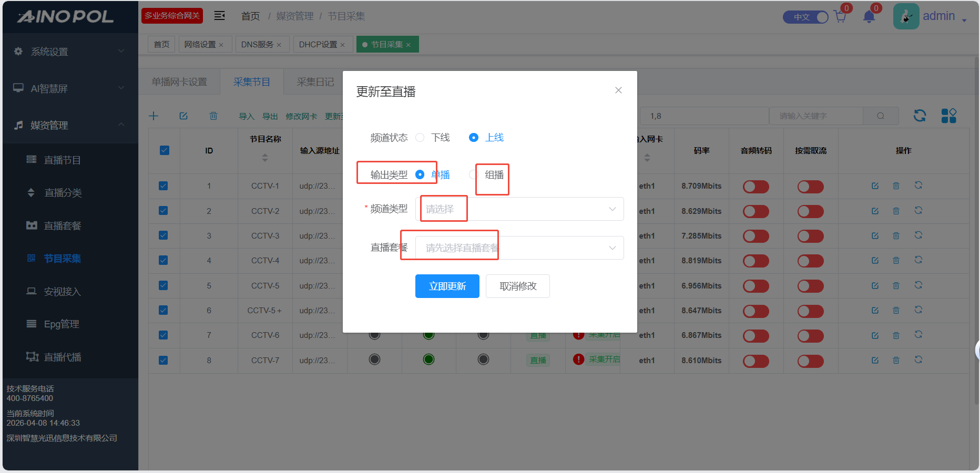Expand the 系统设置 sidebar menu
980x473 pixels.
[70, 52]
